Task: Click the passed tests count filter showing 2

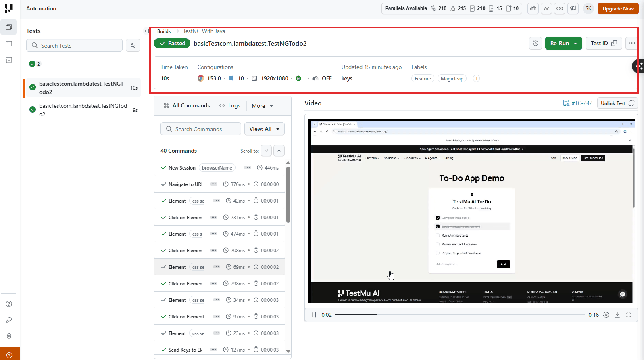Action: coord(35,64)
